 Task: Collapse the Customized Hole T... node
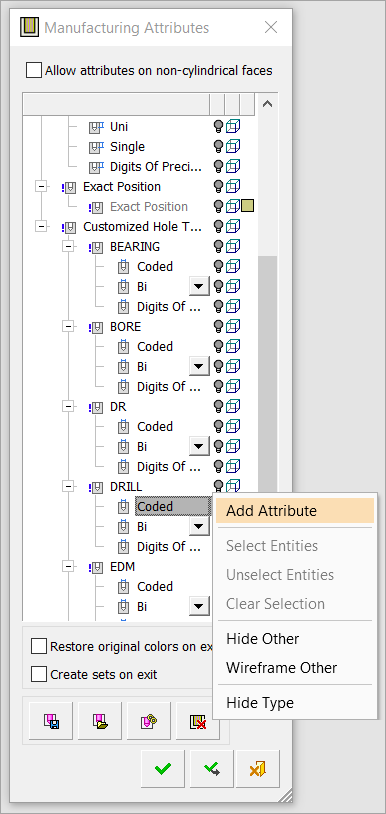click(x=41, y=226)
